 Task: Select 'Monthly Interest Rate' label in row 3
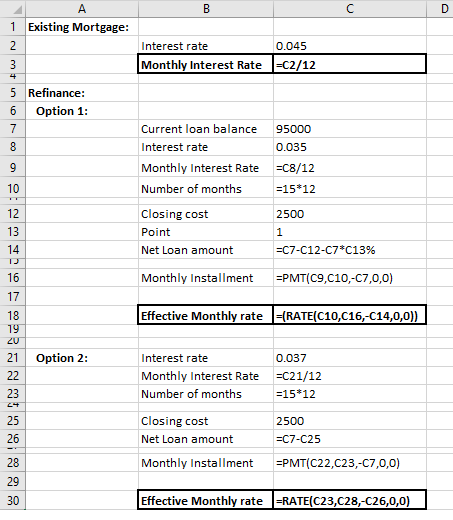coord(206,64)
